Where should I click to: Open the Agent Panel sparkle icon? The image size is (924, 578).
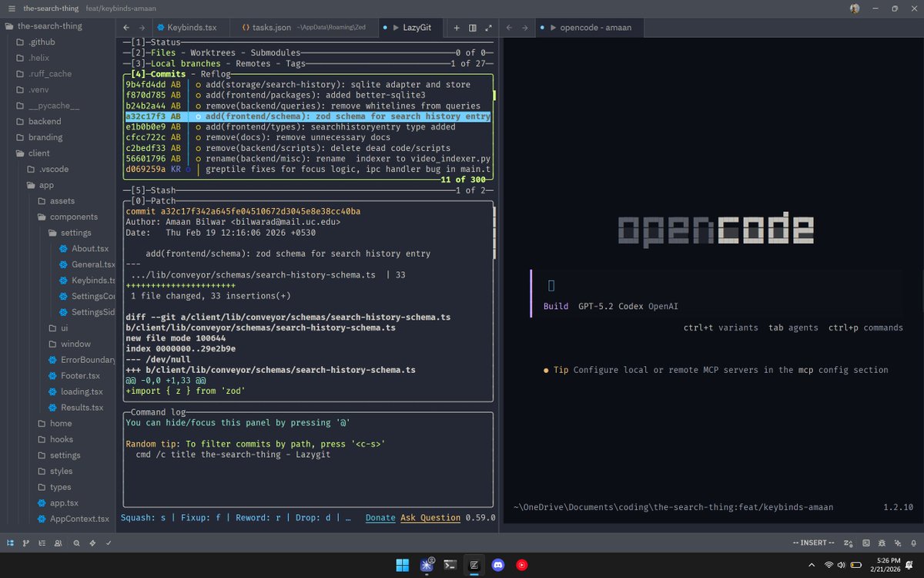point(897,543)
